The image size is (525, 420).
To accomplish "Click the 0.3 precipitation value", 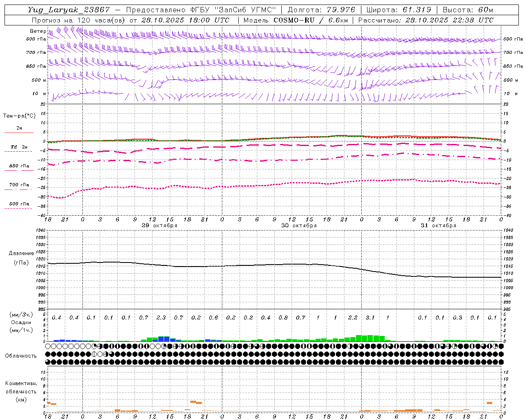I will tap(457, 317).
